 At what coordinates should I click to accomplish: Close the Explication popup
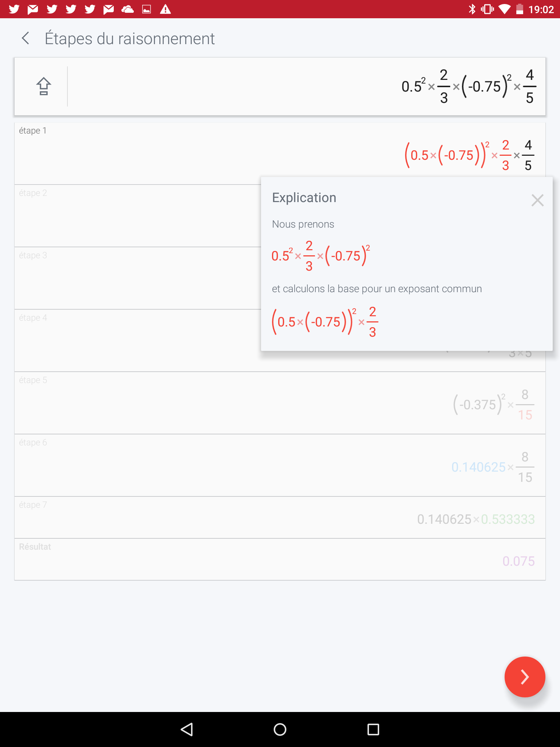[537, 200]
